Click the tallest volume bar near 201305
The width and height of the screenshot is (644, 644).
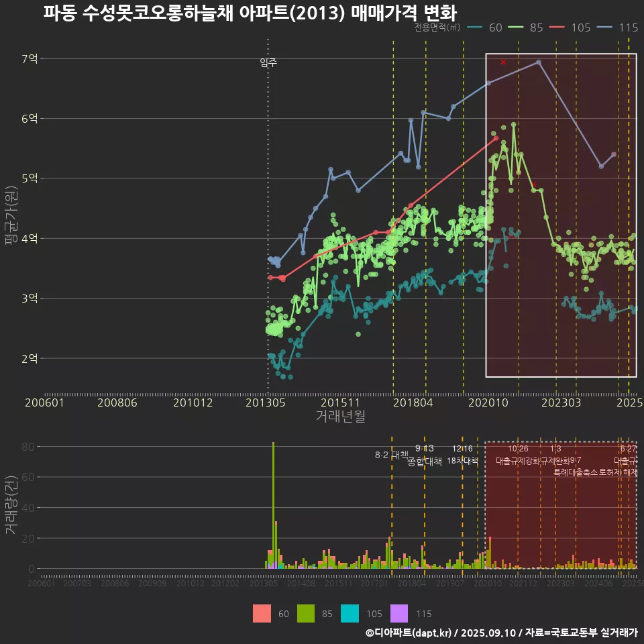274,505
